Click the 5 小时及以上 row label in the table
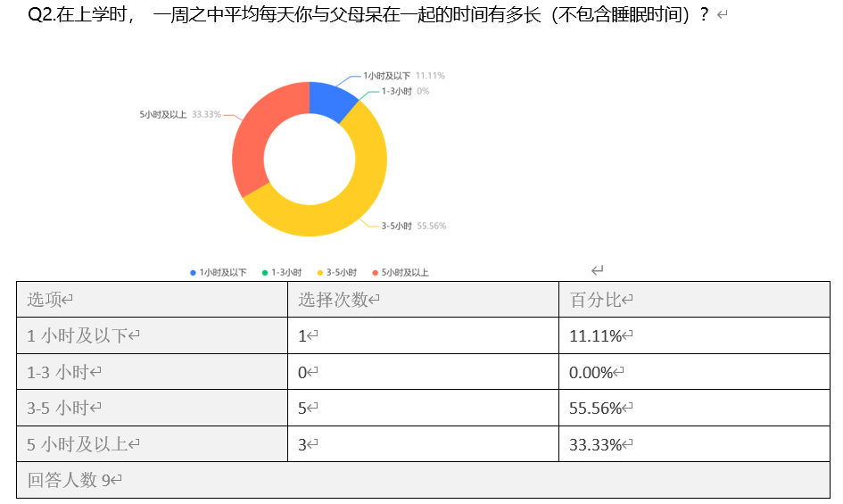843x504 pixels. coord(152,443)
